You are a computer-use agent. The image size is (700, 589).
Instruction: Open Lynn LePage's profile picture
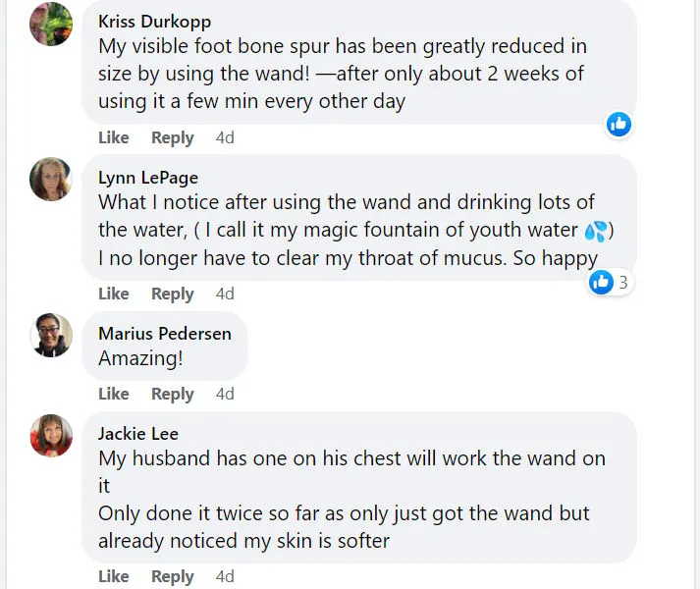tap(51, 180)
